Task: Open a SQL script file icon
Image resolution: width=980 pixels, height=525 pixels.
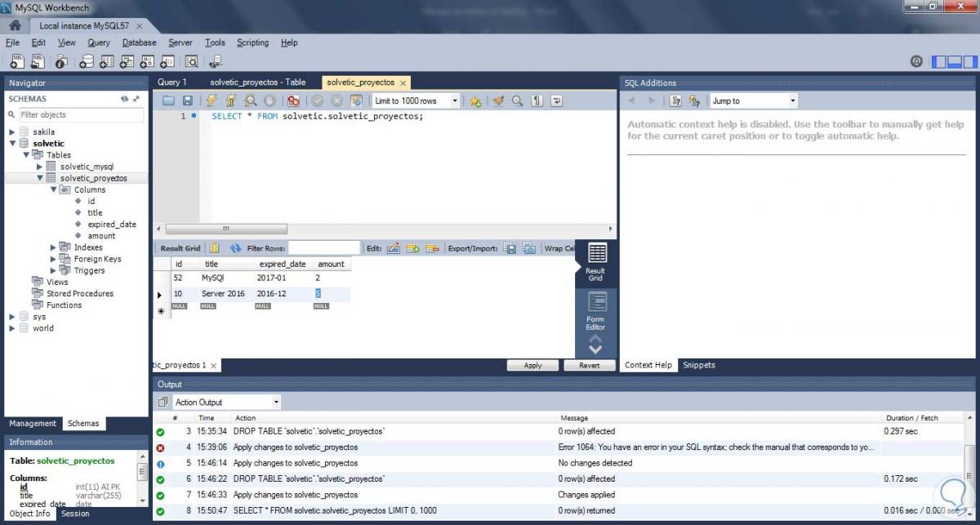Action: (38, 61)
